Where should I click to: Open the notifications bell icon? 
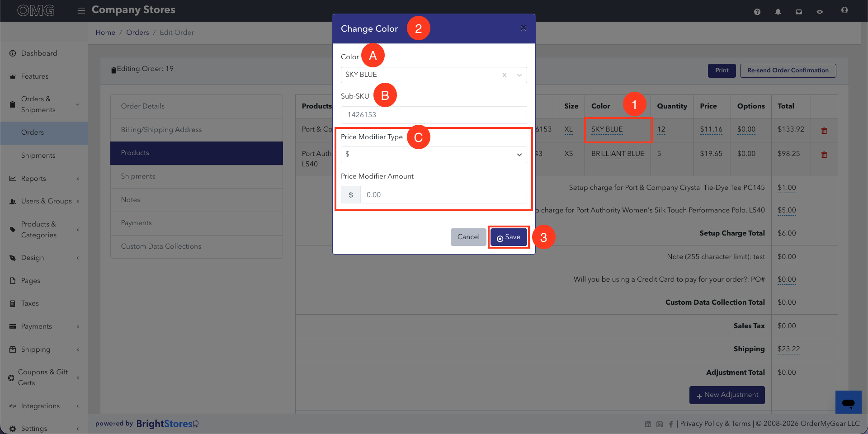[778, 12]
